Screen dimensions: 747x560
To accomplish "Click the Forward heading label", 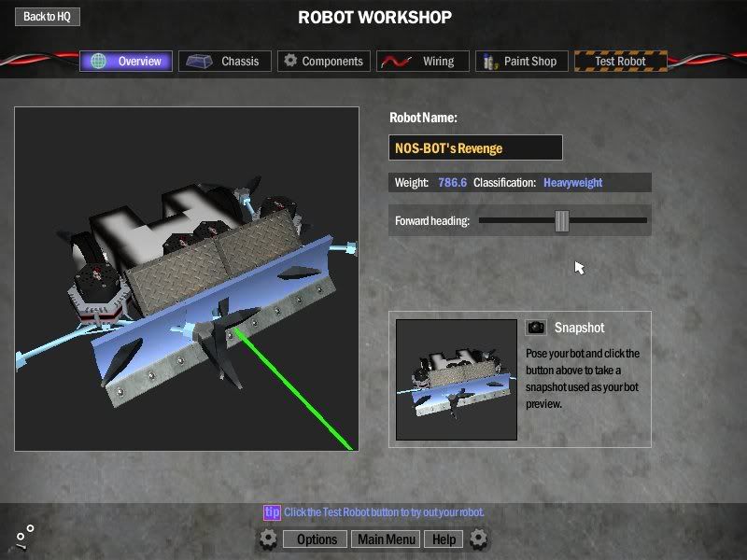I will pos(432,221).
